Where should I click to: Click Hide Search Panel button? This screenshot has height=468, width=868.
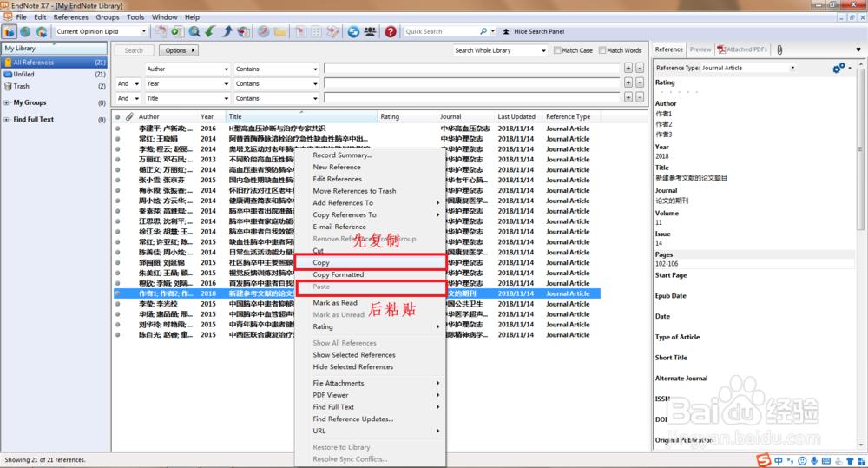click(534, 31)
